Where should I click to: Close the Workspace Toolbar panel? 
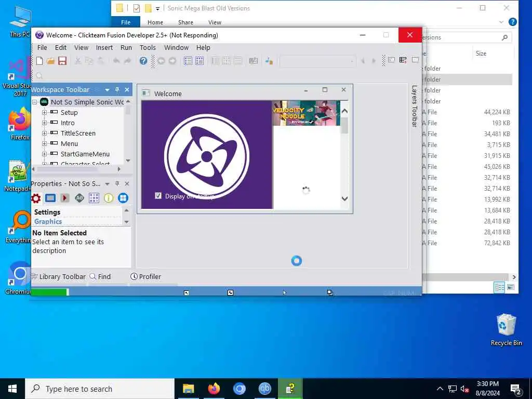pyautogui.click(x=127, y=89)
